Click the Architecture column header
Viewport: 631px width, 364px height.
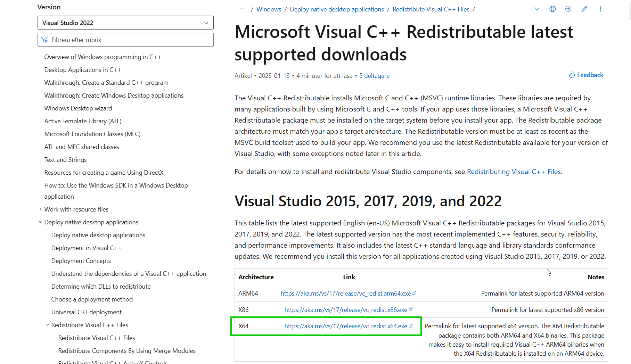[x=256, y=277]
